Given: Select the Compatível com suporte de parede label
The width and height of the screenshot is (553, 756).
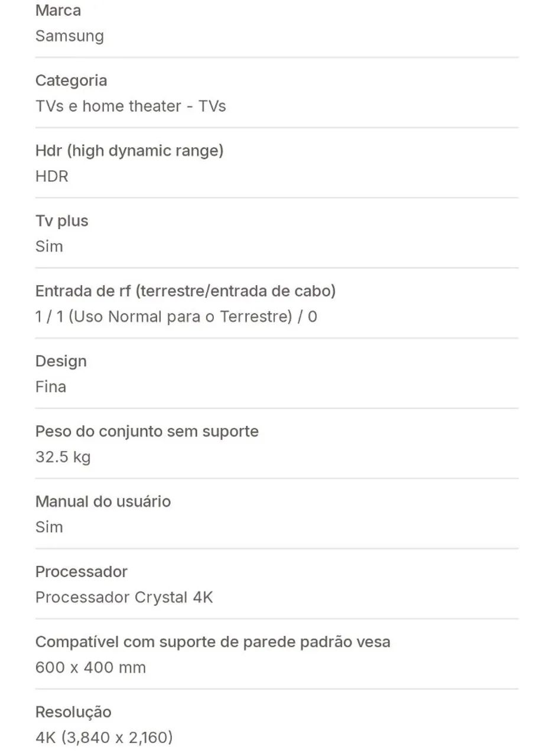Looking at the screenshot, I should coord(213,643).
